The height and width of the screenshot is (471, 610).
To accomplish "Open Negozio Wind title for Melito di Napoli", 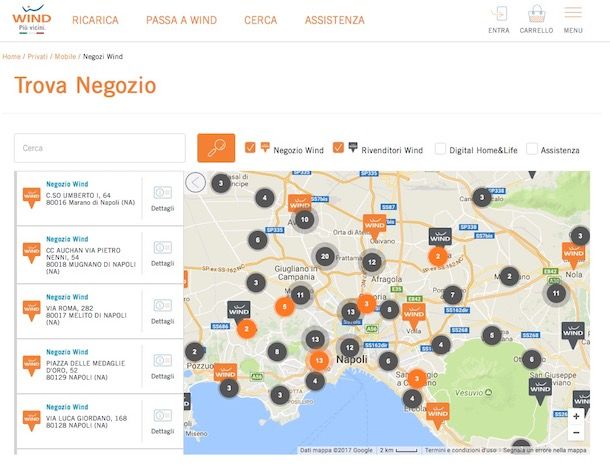I will (x=67, y=297).
